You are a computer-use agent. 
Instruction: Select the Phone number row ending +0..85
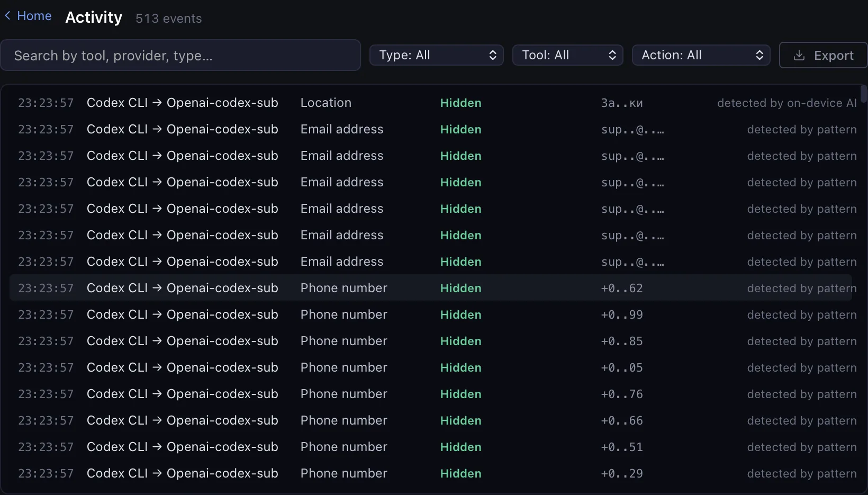431,341
